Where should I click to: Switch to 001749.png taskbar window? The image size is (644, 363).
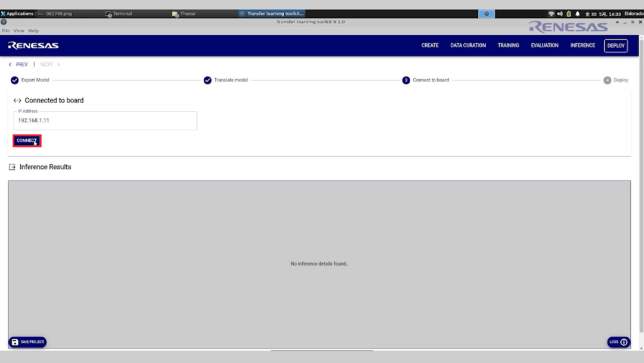(x=55, y=14)
